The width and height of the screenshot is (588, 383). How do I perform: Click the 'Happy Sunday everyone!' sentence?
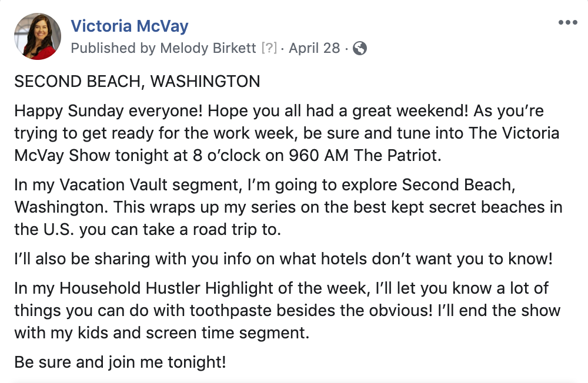click(x=108, y=111)
